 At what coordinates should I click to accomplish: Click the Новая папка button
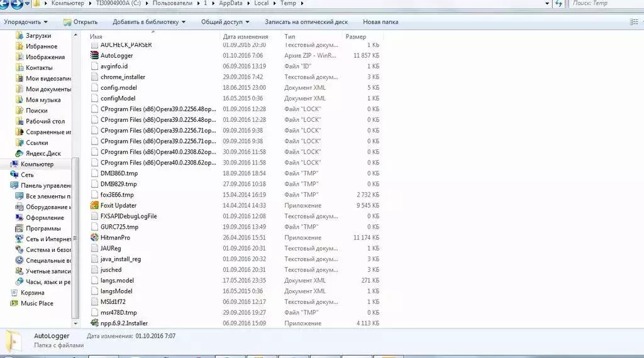[x=380, y=22]
